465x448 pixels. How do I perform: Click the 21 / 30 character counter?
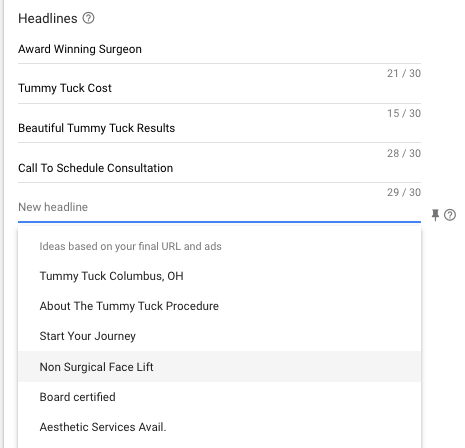404,73
